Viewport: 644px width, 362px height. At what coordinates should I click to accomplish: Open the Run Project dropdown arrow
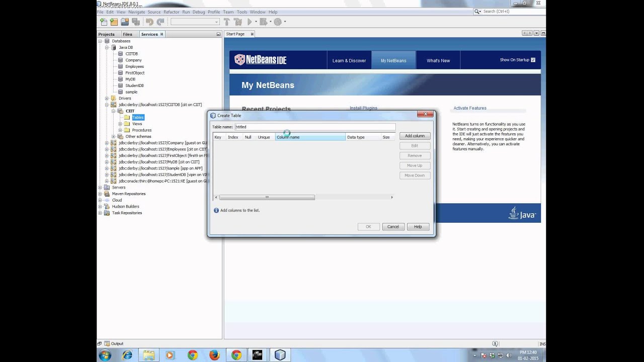(x=256, y=22)
